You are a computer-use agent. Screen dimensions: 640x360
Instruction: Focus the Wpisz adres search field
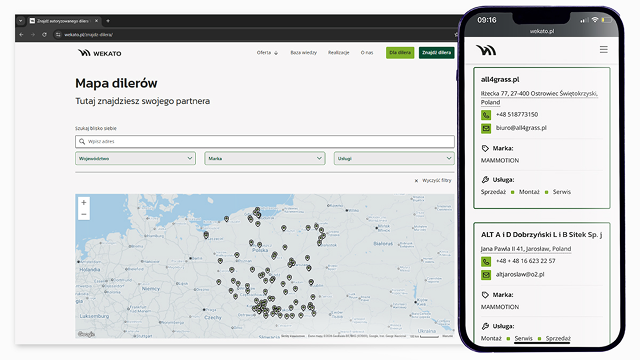[264, 141]
